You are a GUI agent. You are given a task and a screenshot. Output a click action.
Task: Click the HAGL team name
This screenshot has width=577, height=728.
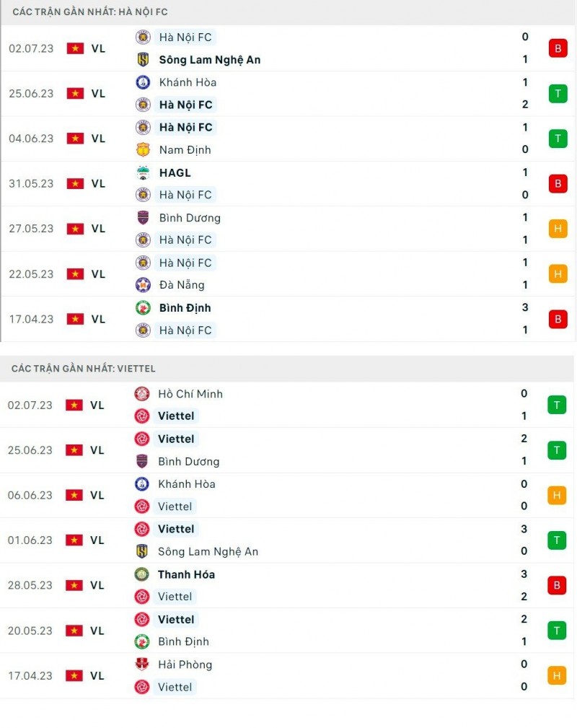click(175, 173)
